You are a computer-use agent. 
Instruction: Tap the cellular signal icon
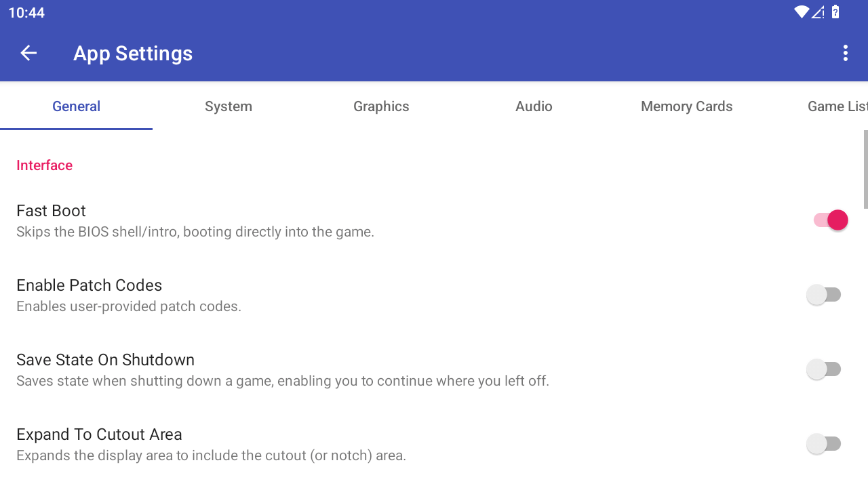[x=818, y=12]
